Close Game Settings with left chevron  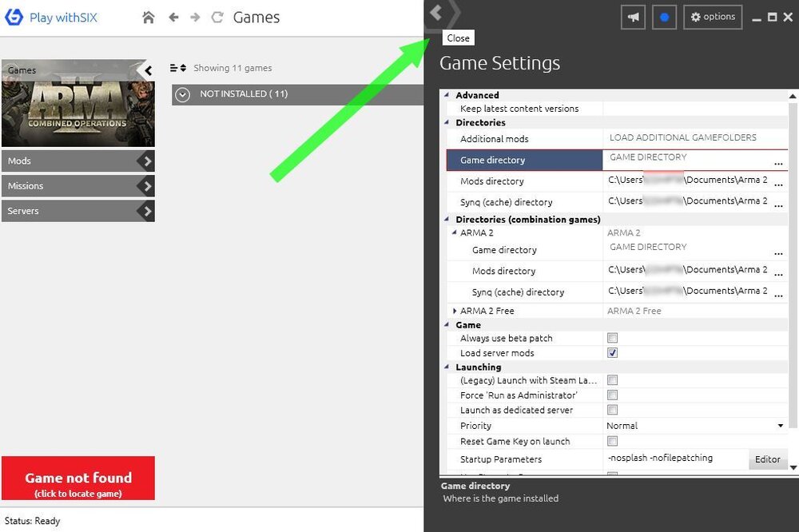pos(435,12)
